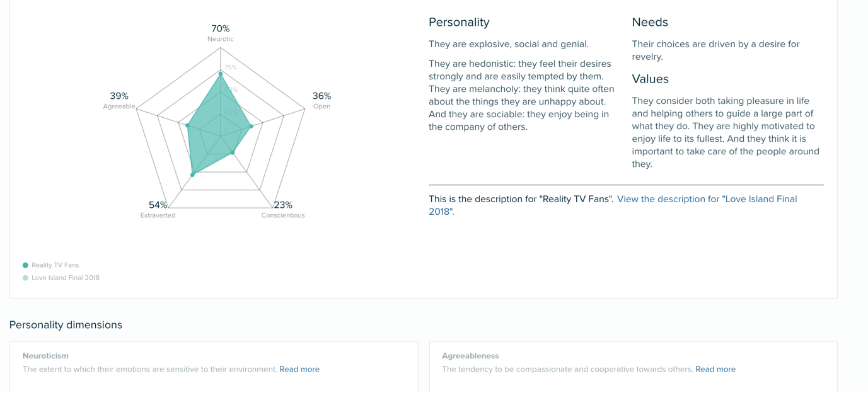The width and height of the screenshot is (868, 393).
Task: Click the Open data point on radar chart
Action: [252, 127]
